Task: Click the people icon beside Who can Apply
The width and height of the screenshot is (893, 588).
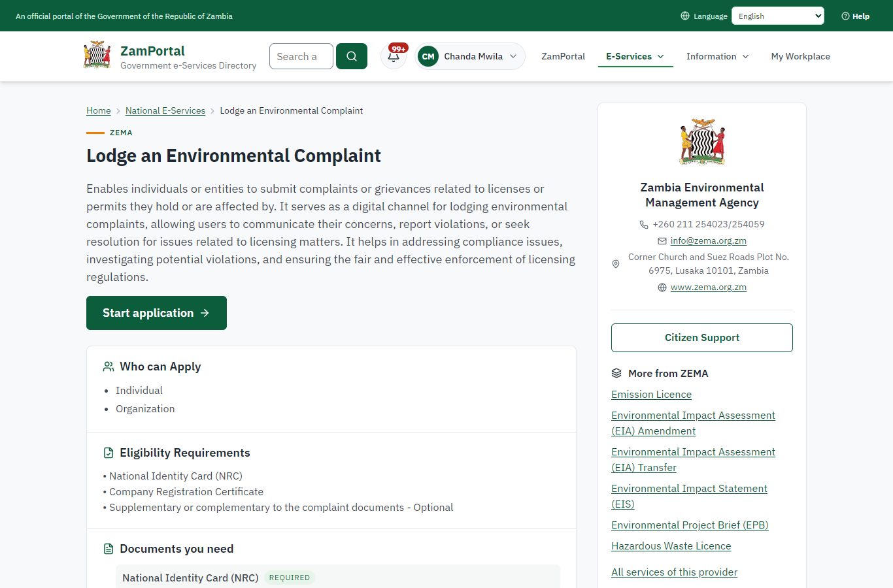Action: (109, 367)
